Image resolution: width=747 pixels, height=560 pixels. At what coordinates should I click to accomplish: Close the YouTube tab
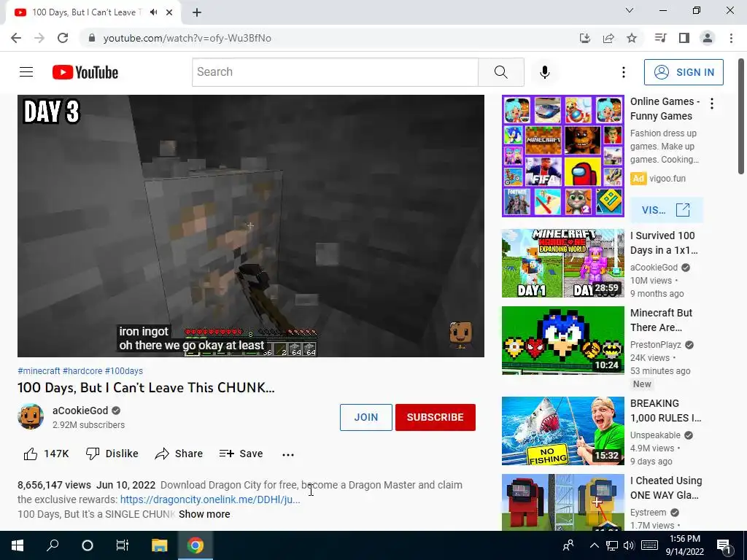[x=169, y=12]
